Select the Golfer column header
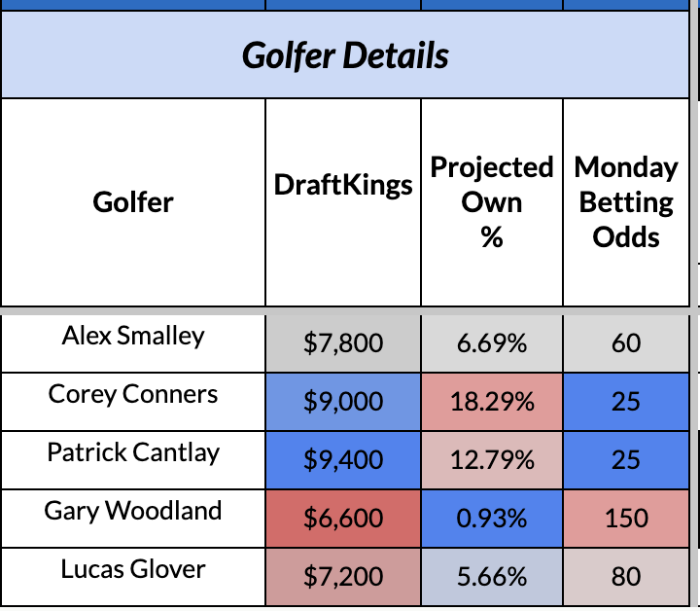Image resolution: width=700 pixels, height=611 pixels. pyautogui.click(x=133, y=202)
